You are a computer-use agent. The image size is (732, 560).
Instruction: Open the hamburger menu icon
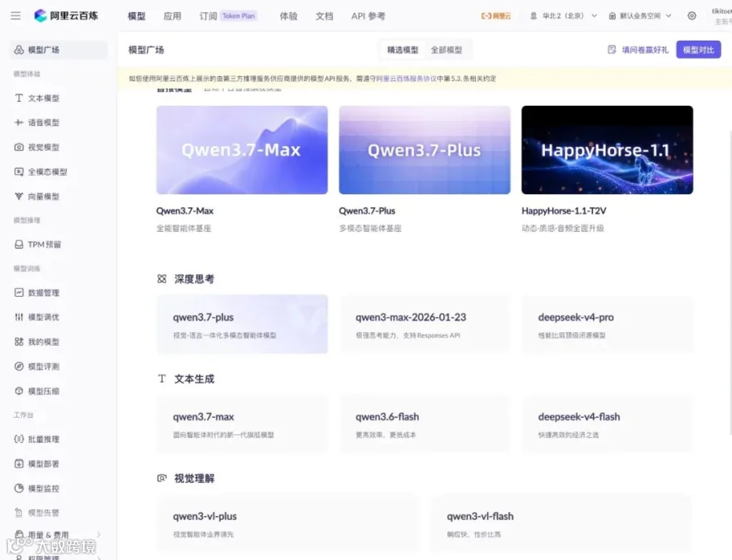pyautogui.click(x=15, y=16)
